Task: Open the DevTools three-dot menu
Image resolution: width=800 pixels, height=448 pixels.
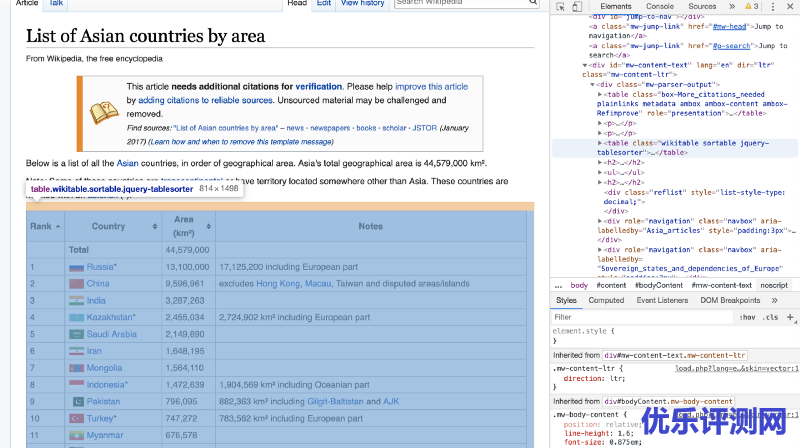Action: coord(773,7)
